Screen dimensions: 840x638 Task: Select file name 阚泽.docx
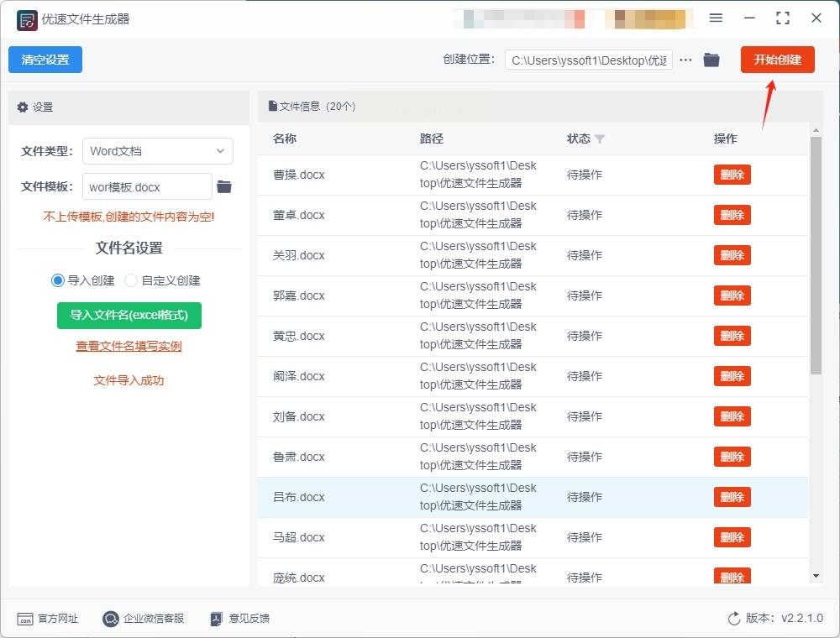(x=298, y=376)
